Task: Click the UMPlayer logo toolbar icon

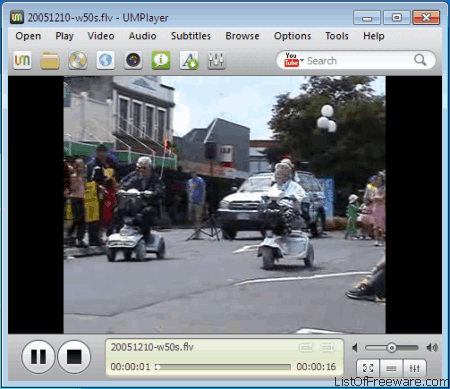Action: (x=22, y=60)
